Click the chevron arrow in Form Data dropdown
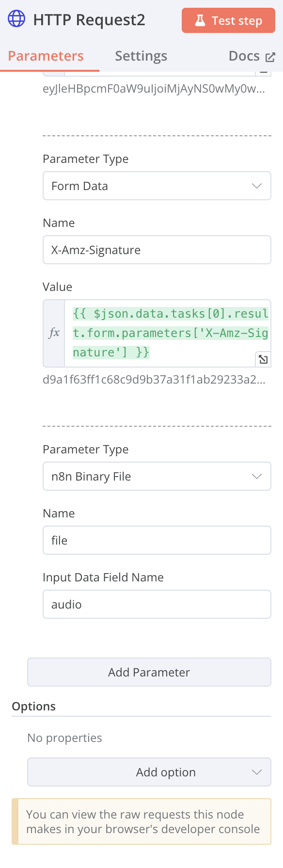This screenshot has height=868, width=283. (x=257, y=186)
